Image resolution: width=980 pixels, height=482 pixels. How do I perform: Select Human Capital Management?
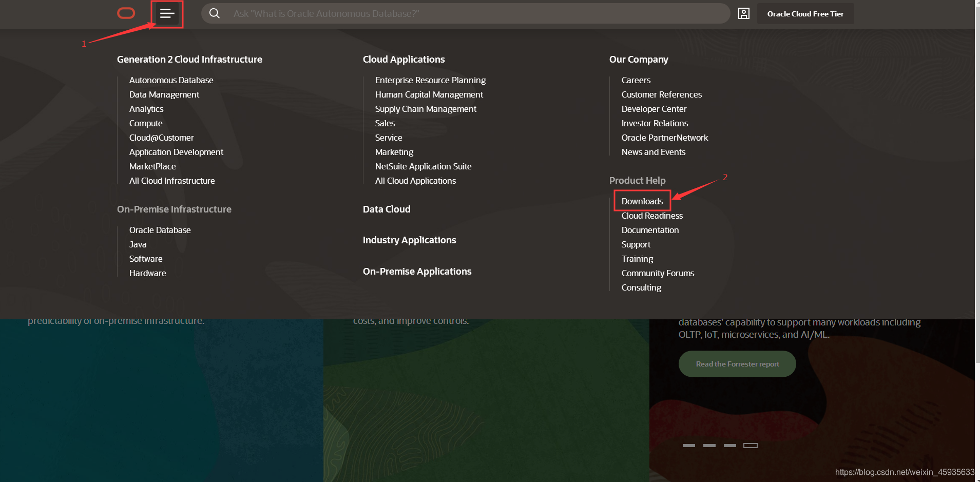[x=429, y=94]
